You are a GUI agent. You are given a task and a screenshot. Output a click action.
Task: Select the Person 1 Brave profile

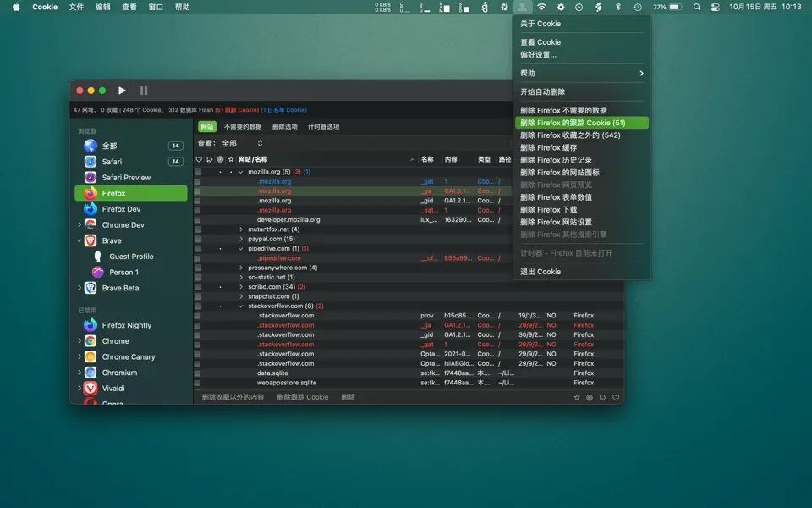[123, 273]
